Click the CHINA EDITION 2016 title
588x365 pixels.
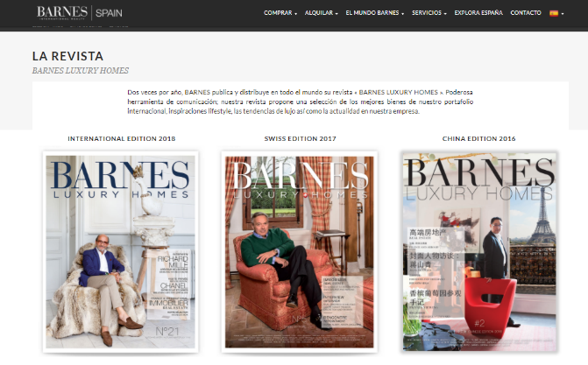click(478, 138)
